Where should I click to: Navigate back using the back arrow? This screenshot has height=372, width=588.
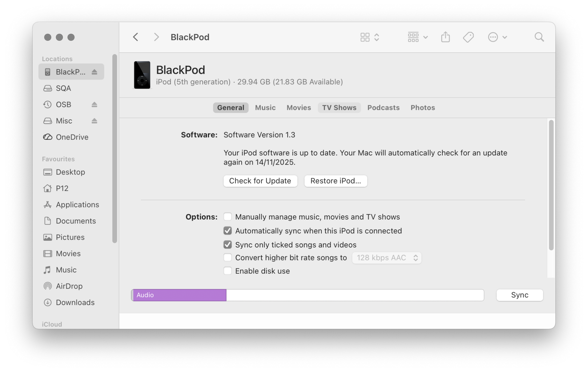135,37
